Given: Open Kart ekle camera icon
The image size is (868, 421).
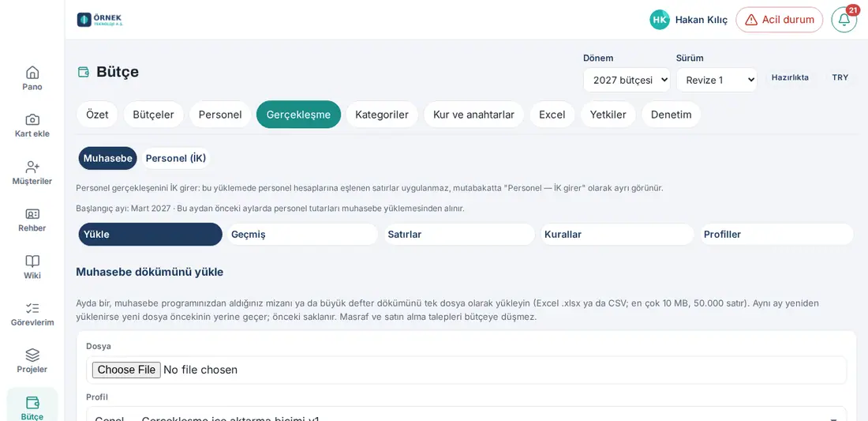Looking at the screenshot, I should click(x=32, y=119).
